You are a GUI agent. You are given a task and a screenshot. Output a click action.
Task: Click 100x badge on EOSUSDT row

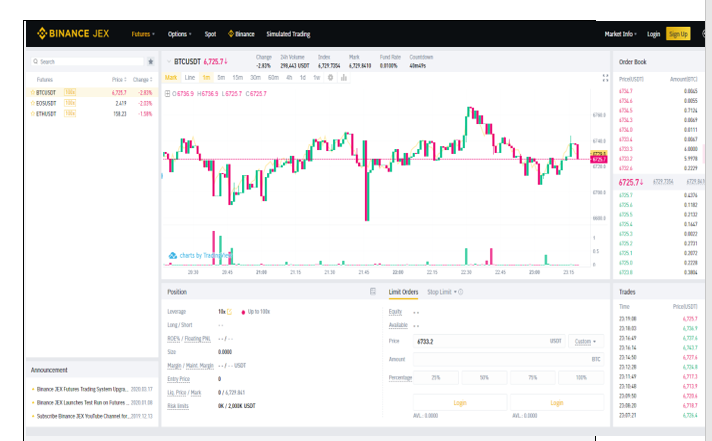click(x=70, y=103)
